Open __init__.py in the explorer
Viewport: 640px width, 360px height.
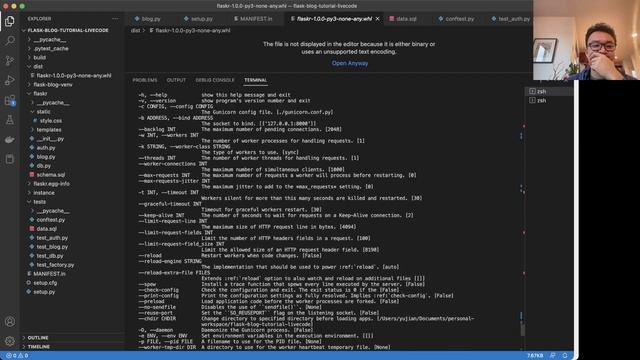coord(50,139)
